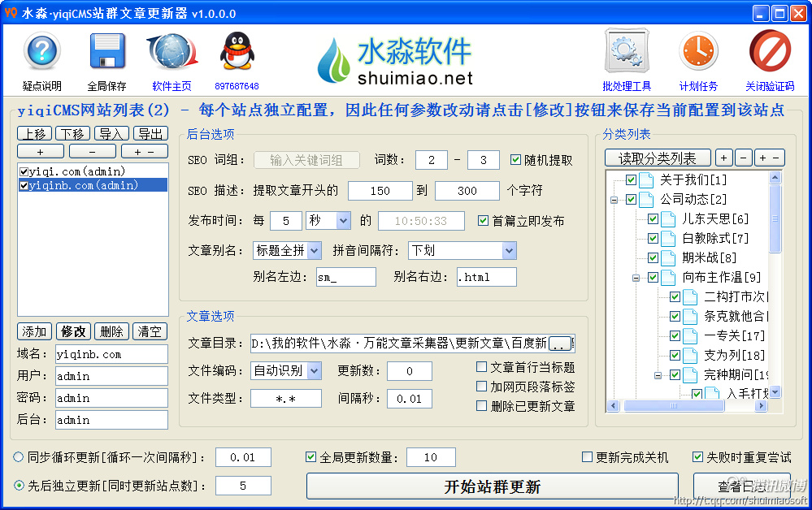Toggle the 随机提取 checkbox
The height and width of the screenshot is (510, 812).
(515, 160)
